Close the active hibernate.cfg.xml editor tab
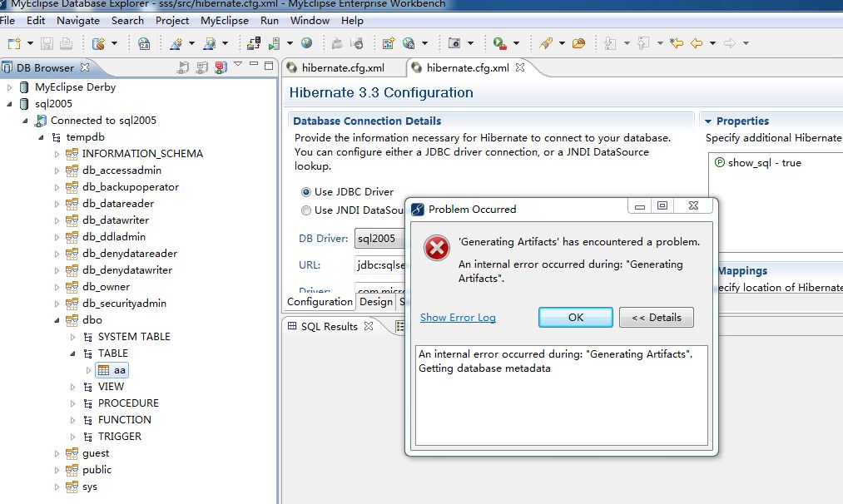 coord(520,67)
